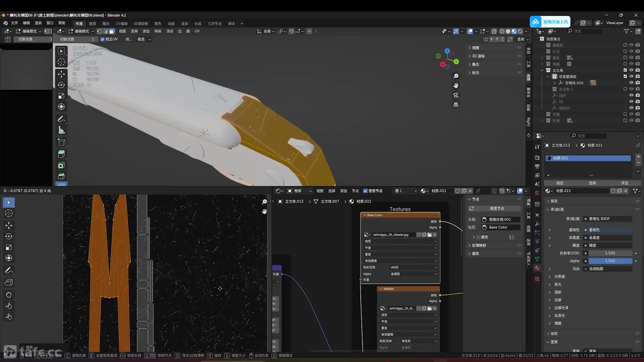Viewport: 644px width, 362px height.
Task: Open 选项 popover in viewport header
Action: pyautogui.click(x=523, y=39)
